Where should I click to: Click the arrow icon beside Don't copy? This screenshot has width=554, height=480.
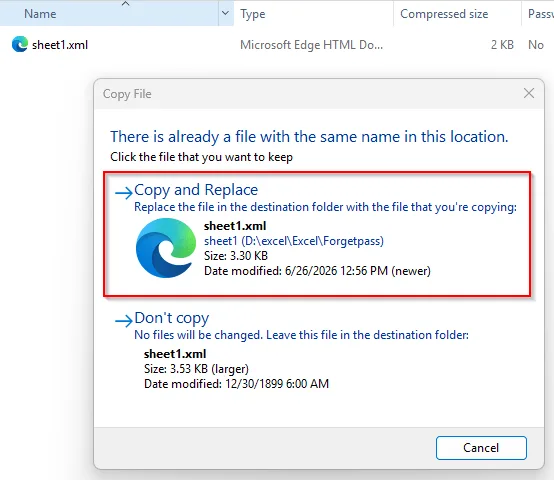pyautogui.click(x=124, y=321)
